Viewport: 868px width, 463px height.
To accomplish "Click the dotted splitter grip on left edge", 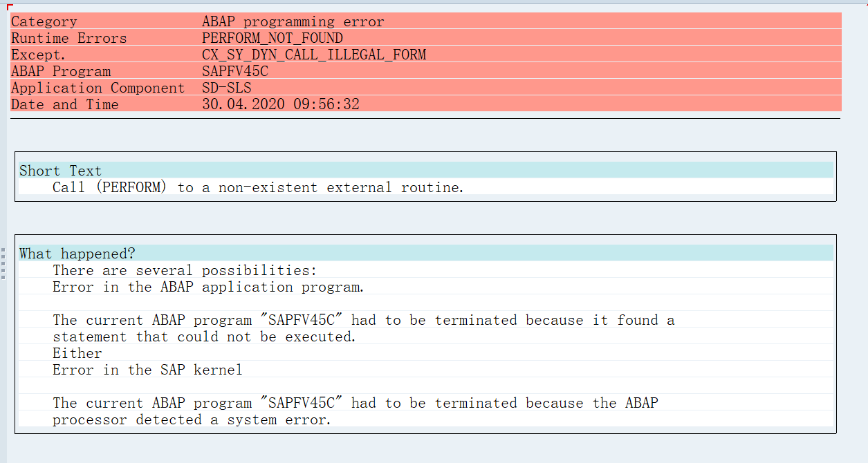I will pos(3,263).
